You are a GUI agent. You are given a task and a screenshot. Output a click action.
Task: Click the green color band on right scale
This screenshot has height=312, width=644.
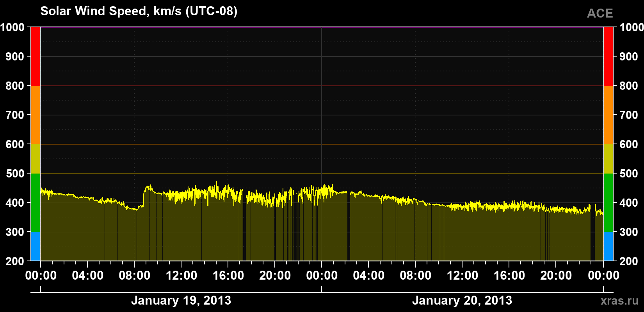pyautogui.click(x=608, y=203)
